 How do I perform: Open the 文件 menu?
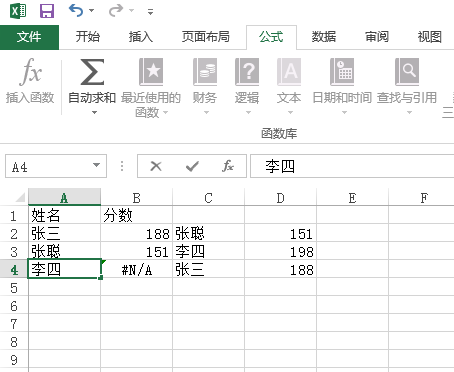click(x=29, y=37)
